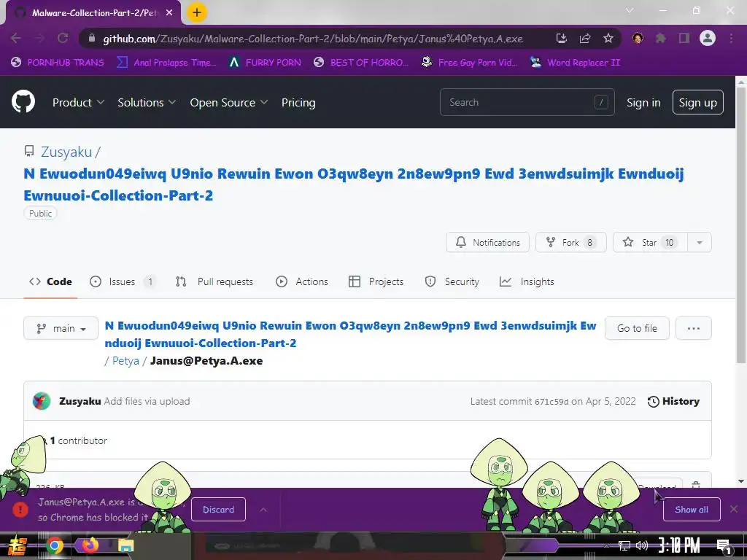
Task: Click the share page icon in address bar
Action: click(585, 38)
